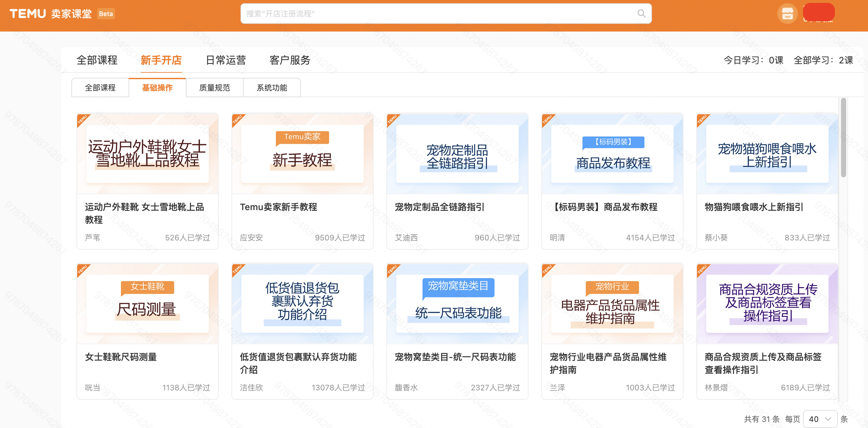
Task: Click 4154人已学过 count
Action: [x=650, y=237]
